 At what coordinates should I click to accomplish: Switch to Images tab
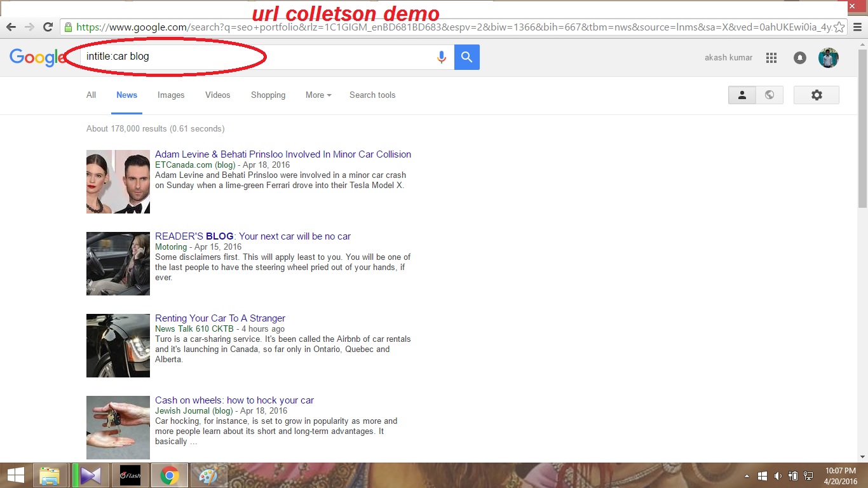[x=171, y=95]
